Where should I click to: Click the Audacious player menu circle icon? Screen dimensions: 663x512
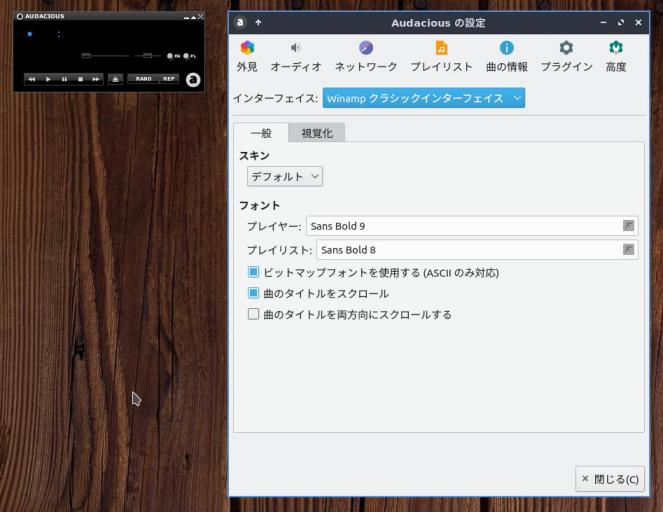click(x=19, y=16)
